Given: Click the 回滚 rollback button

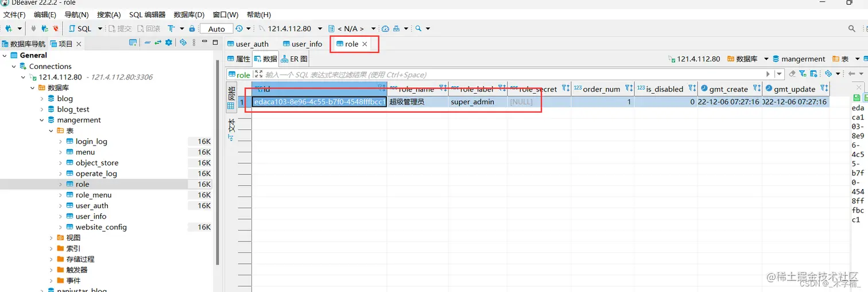Looking at the screenshot, I should pyautogui.click(x=149, y=28).
